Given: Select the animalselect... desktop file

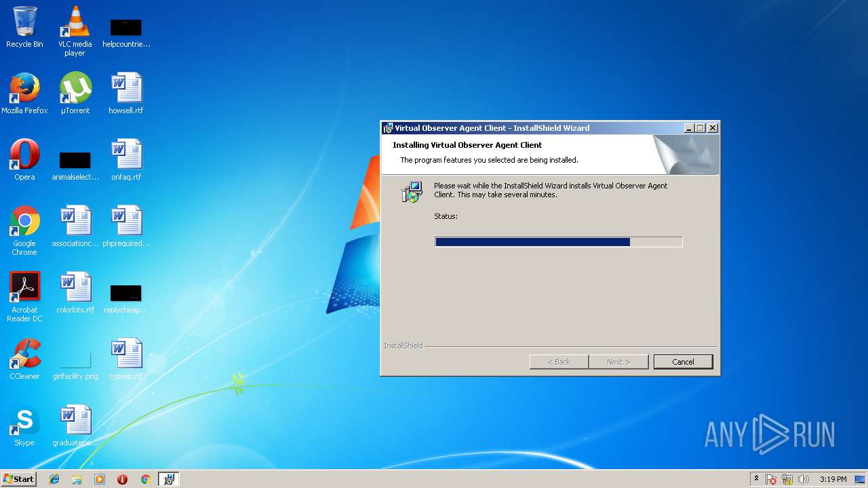Looking at the screenshot, I should click(x=75, y=166).
